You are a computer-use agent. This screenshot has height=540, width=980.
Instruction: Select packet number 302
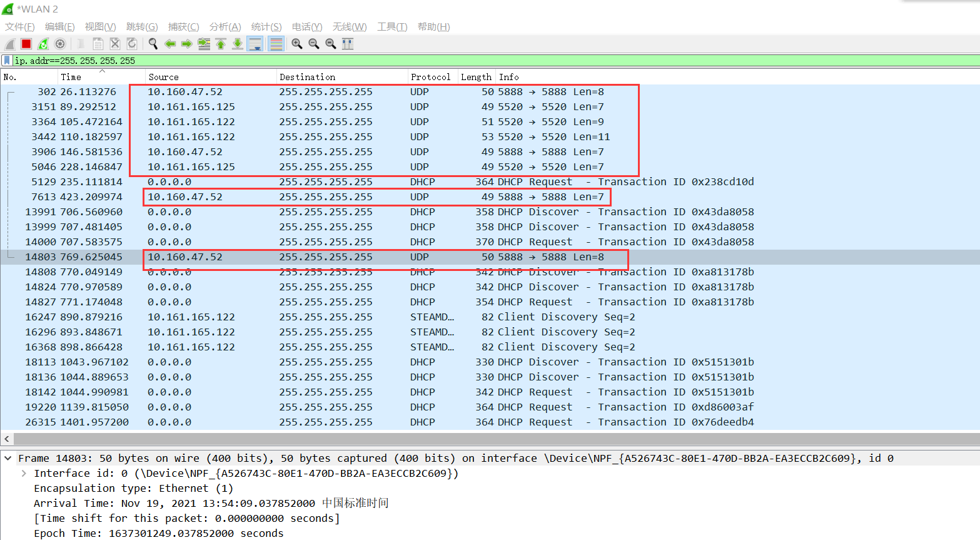tap(490, 91)
